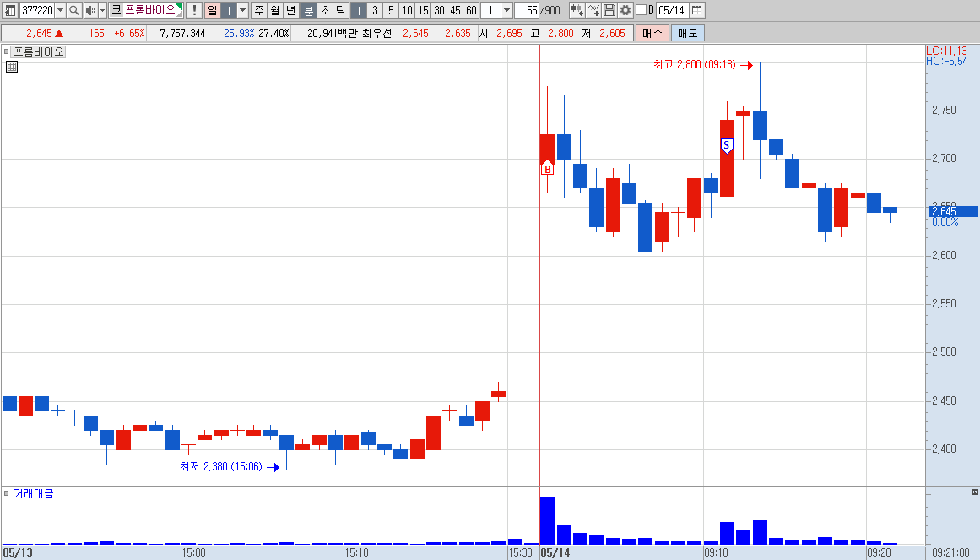Save chart with the floppy disk icon
Image resolution: width=980 pixels, height=560 pixels.
pyautogui.click(x=609, y=10)
